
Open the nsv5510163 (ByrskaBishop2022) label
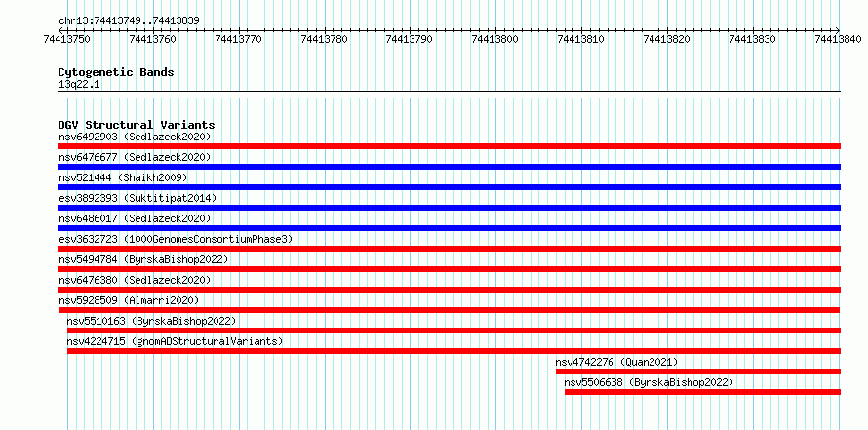pyautogui.click(x=152, y=321)
